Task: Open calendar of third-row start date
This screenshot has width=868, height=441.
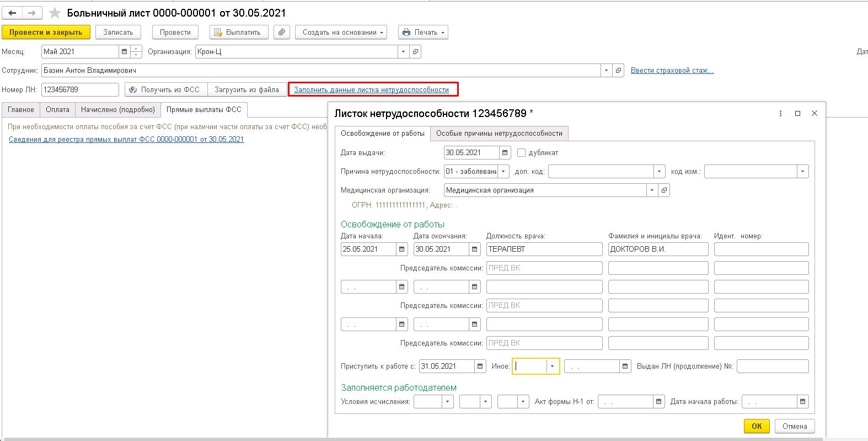Action: (402, 325)
